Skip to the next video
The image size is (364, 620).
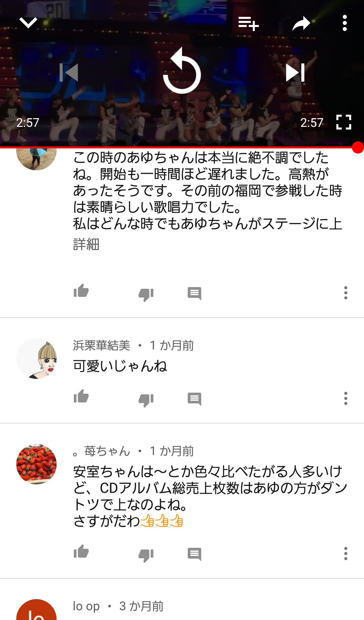pos(295,73)
